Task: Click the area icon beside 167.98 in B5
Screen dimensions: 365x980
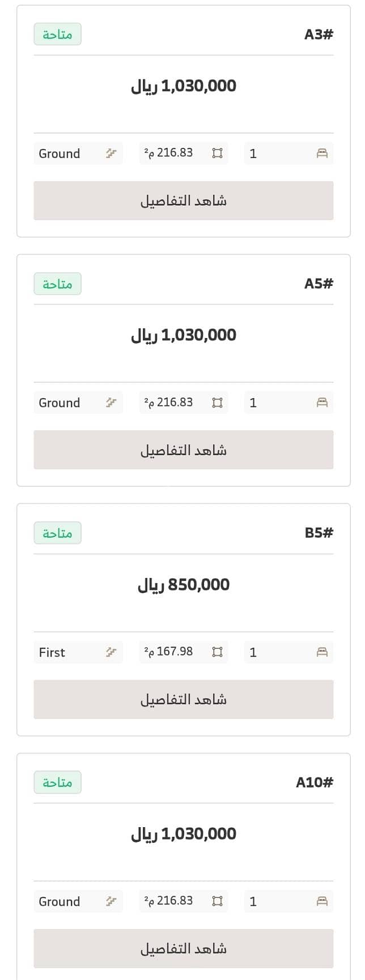Action: coord(217,652)
